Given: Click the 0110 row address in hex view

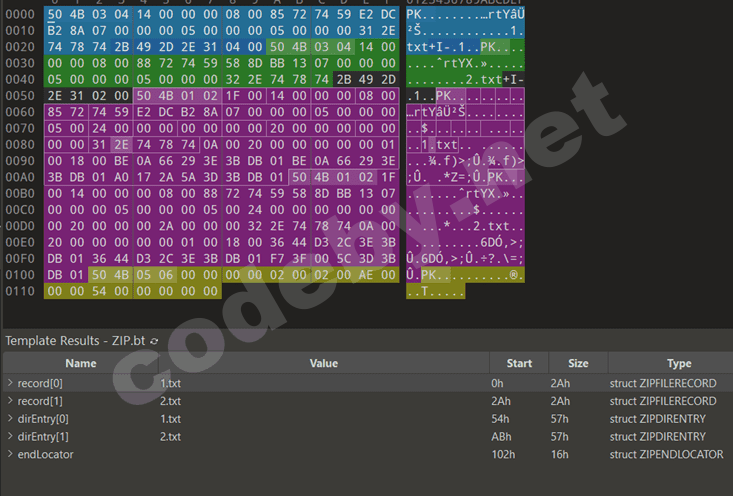Looking at the screenshot, I should click(x=20, y=291).
